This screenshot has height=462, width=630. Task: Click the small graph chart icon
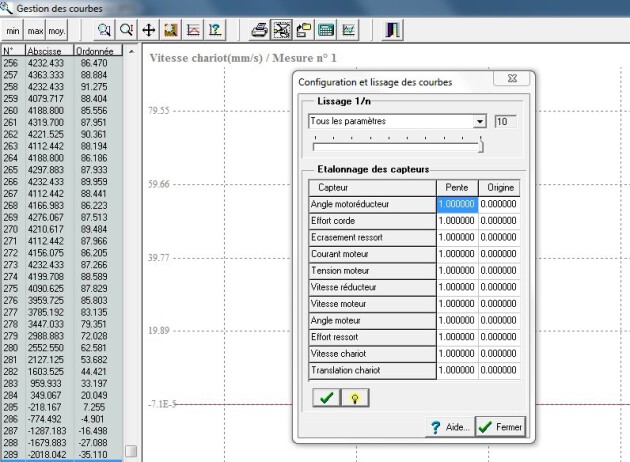coord(348,30)
